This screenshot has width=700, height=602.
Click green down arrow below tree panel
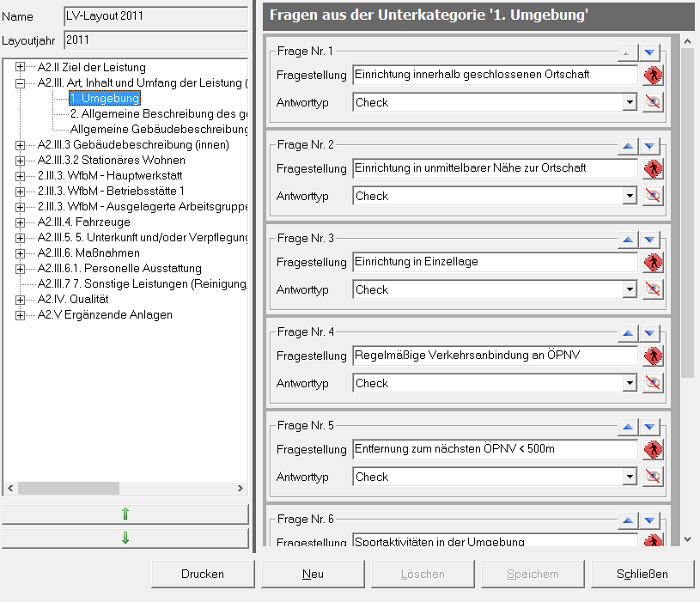[x=125, y=538]
